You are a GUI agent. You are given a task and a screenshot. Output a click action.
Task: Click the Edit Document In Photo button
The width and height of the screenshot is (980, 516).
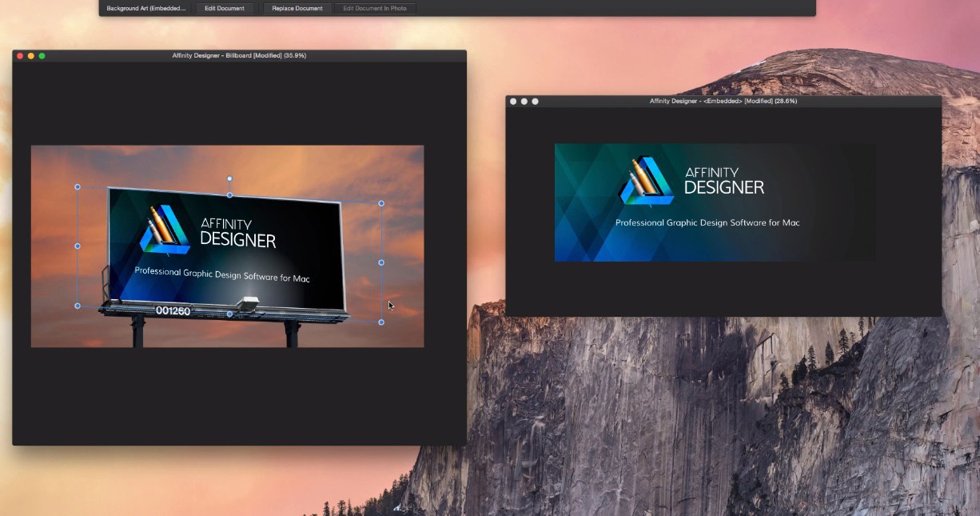tap(375, 8)
